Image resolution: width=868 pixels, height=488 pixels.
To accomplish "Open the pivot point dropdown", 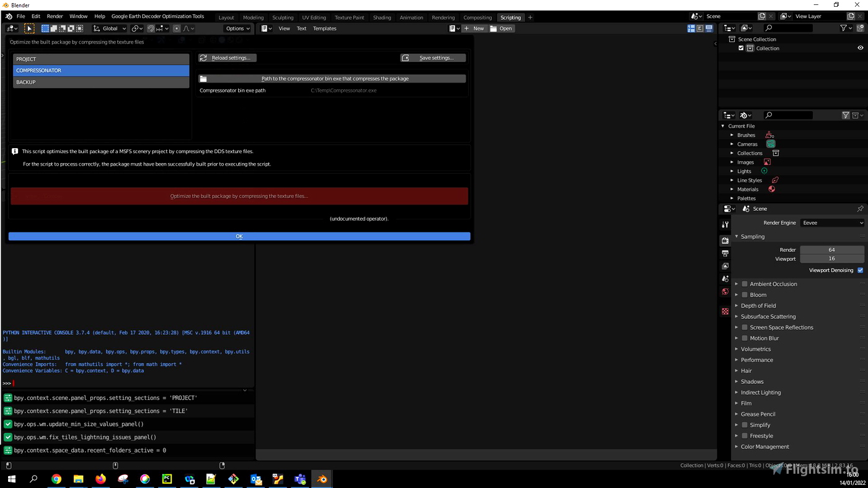I will [x=137, y=29].
